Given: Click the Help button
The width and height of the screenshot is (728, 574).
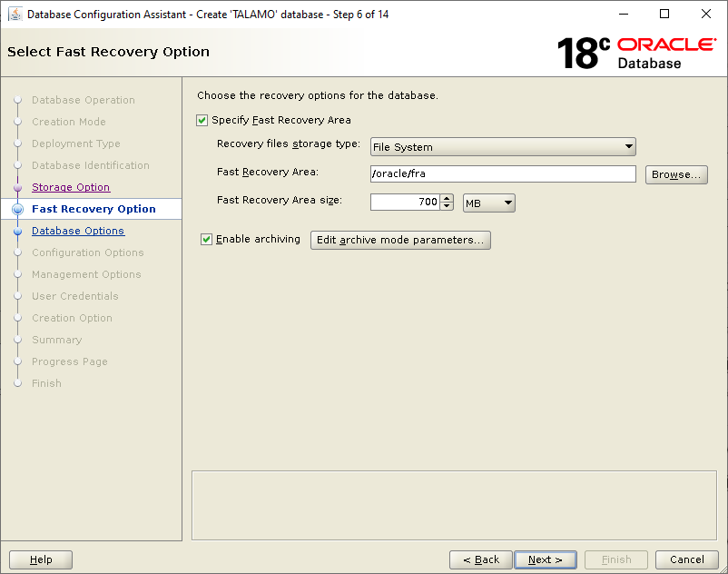Looking at the screenshot, I should [41, 559].
